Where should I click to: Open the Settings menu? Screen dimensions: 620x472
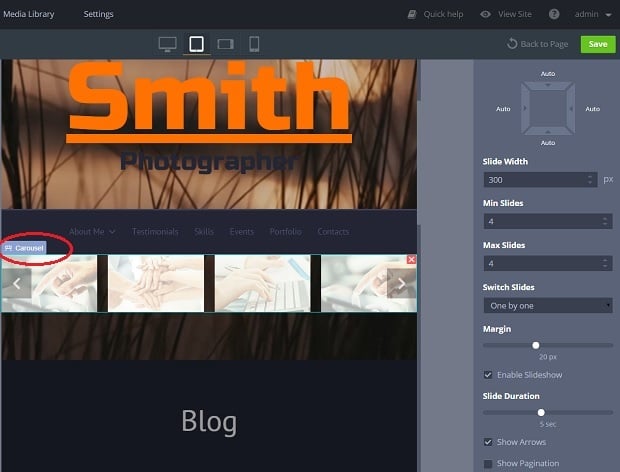pyautogui.click(x=98, y=14)
